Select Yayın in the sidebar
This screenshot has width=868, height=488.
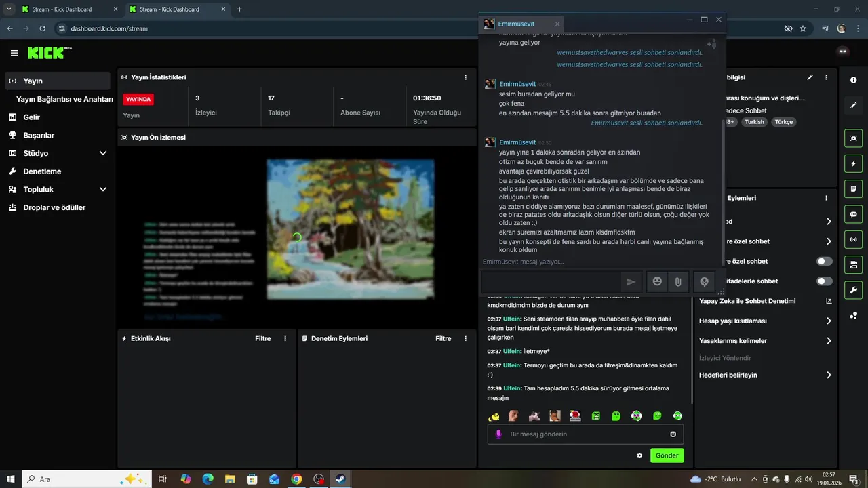point(58,81)
